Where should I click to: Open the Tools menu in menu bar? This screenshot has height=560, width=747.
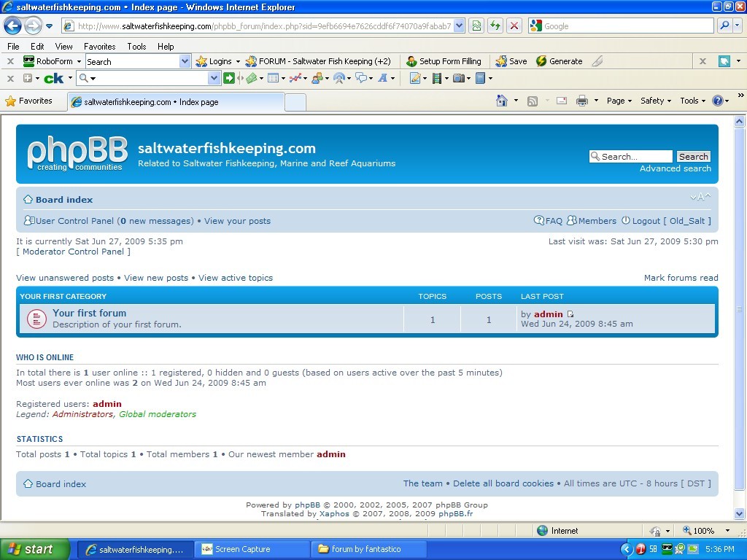click(136, 46)
